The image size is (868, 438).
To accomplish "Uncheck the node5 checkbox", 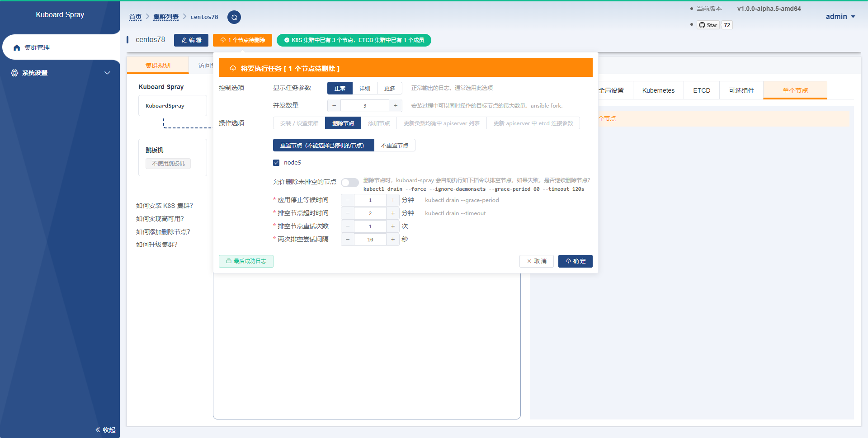I will point(276,163).
